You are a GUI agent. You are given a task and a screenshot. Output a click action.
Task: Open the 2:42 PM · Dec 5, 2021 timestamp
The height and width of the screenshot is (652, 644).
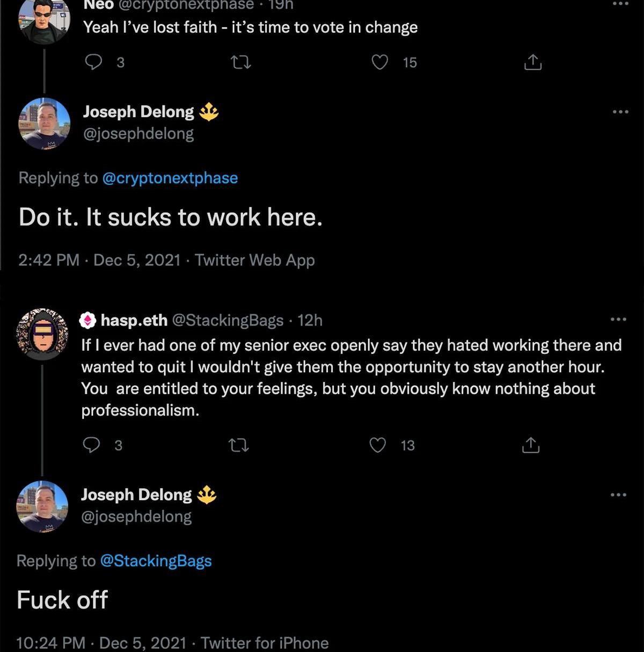[99, 260]
